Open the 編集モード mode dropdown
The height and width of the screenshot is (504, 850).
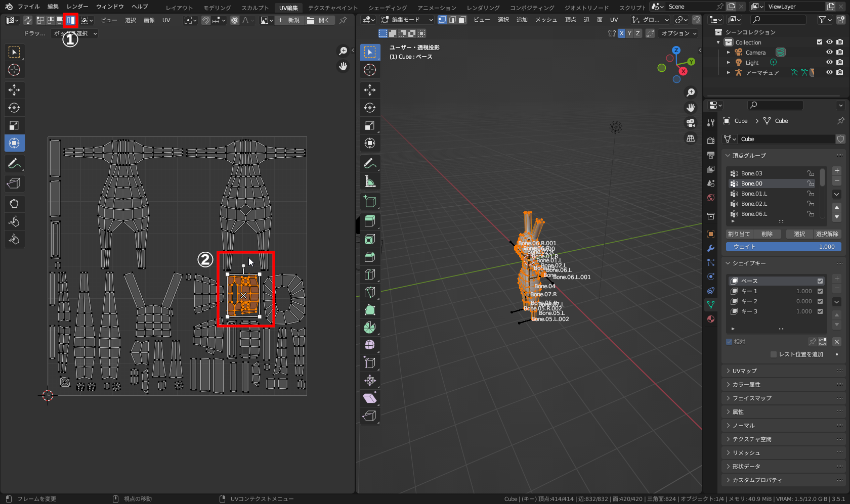tap(407, 20)
